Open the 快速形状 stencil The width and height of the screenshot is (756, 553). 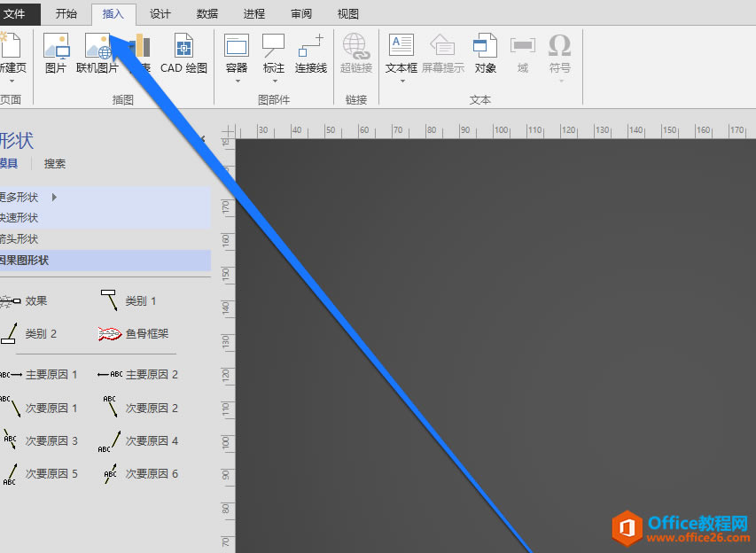(x=19, y=218)
